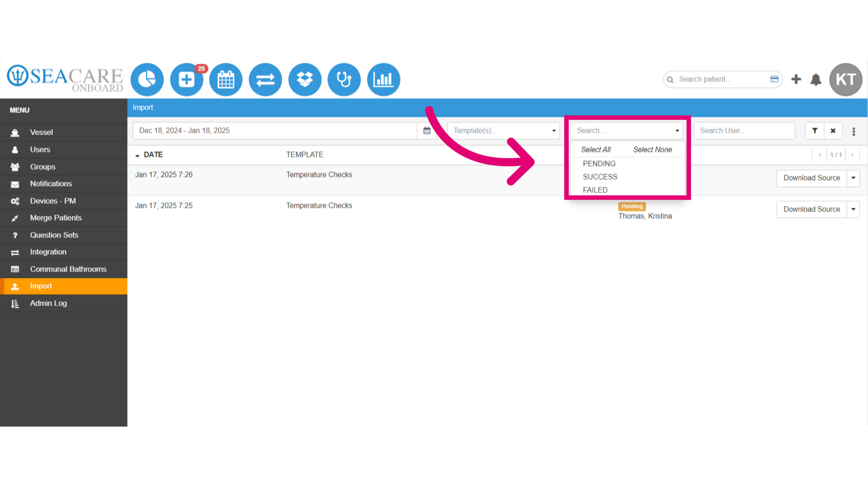This screenshot has height=488, width=868.
Task: Download Source for Jan 17 7:25 row
Action: pyautogui.click(x=811, y=209)
